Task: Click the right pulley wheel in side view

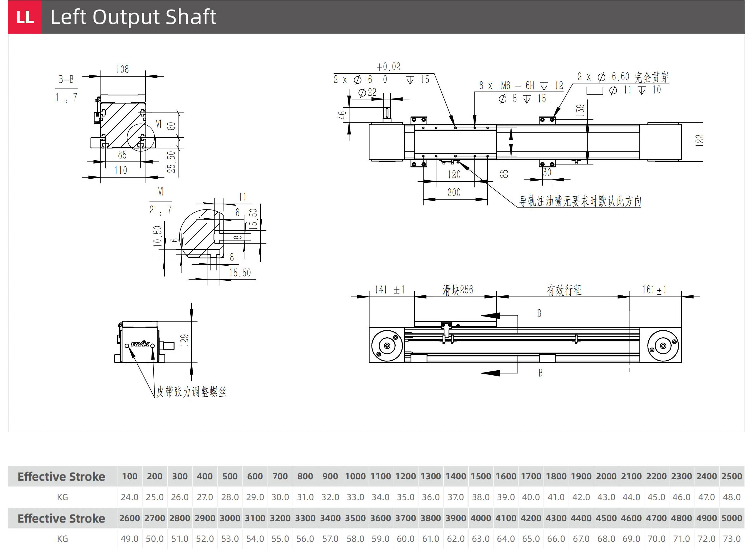Action: (663, 346)
